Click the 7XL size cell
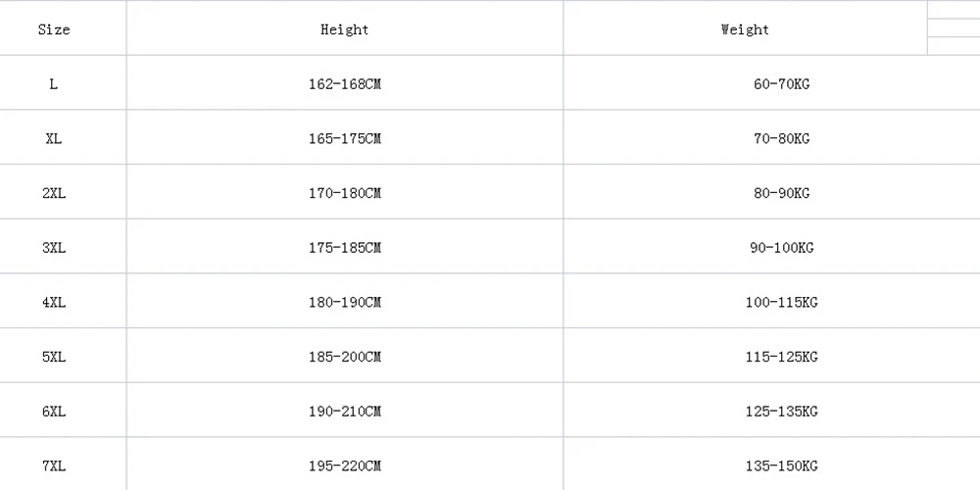 (54, 465)
